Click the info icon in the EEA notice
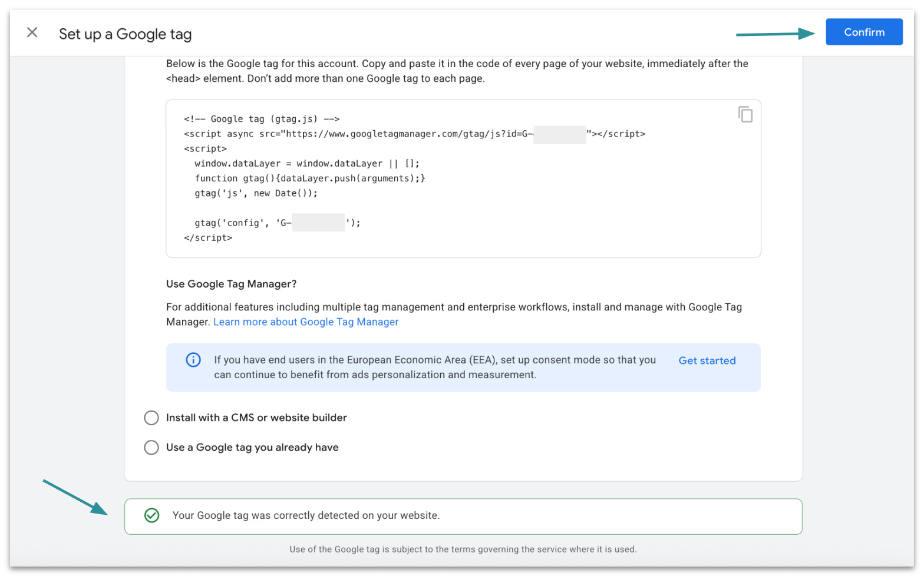 193,360
